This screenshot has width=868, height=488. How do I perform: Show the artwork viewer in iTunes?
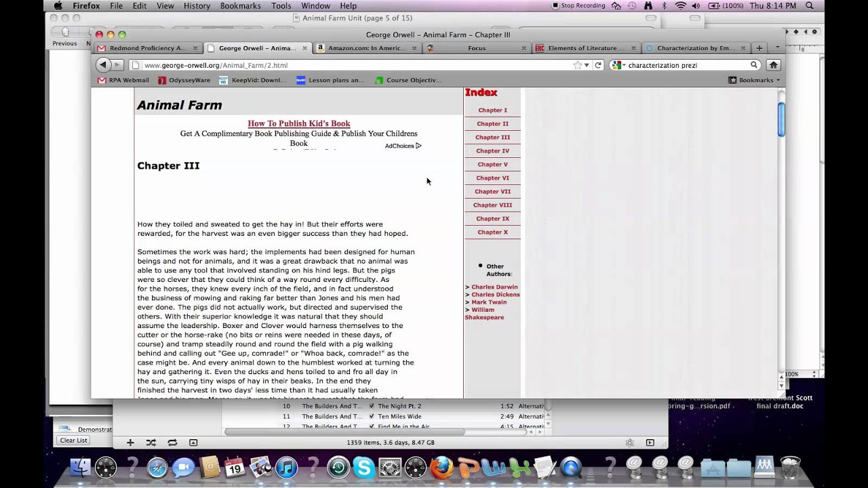193,443
